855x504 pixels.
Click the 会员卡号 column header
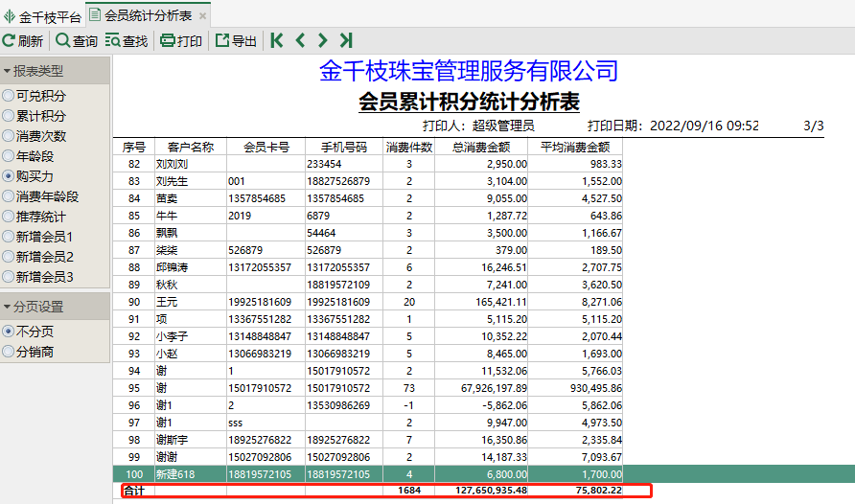266,148
